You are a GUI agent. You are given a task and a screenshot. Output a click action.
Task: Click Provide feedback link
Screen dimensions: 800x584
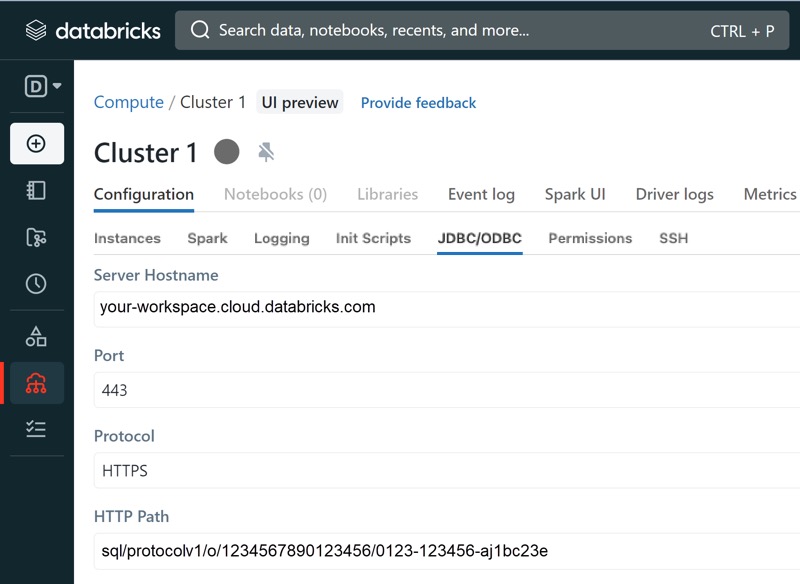[418, 103]
